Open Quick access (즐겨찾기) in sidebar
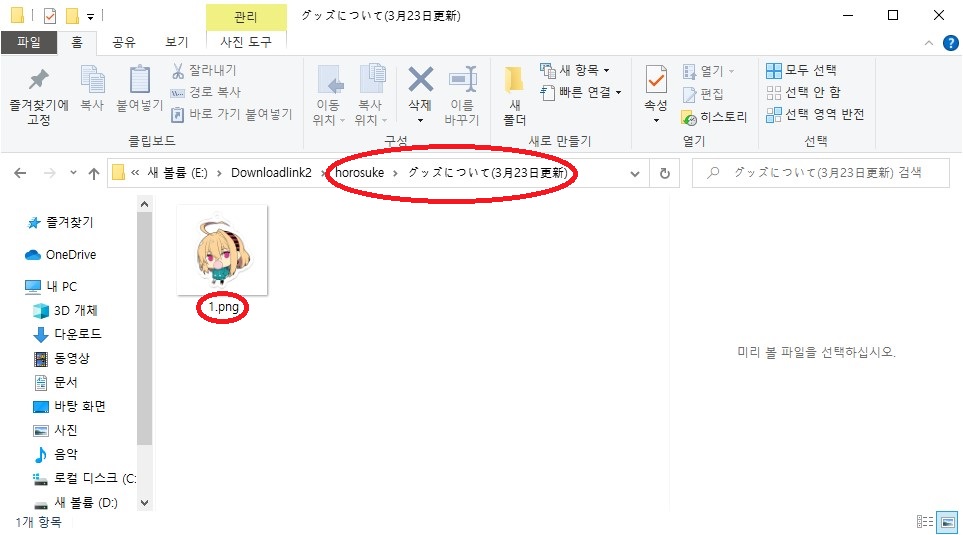 (x=60, y=222)
